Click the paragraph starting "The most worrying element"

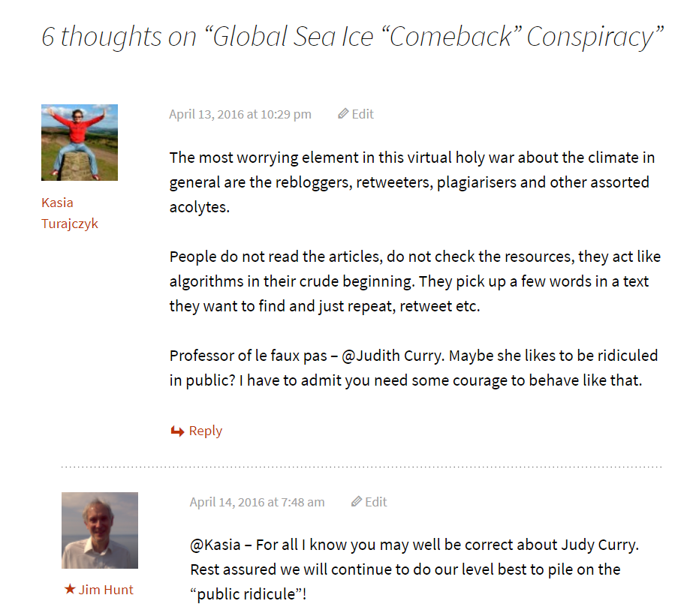point(411,182)
